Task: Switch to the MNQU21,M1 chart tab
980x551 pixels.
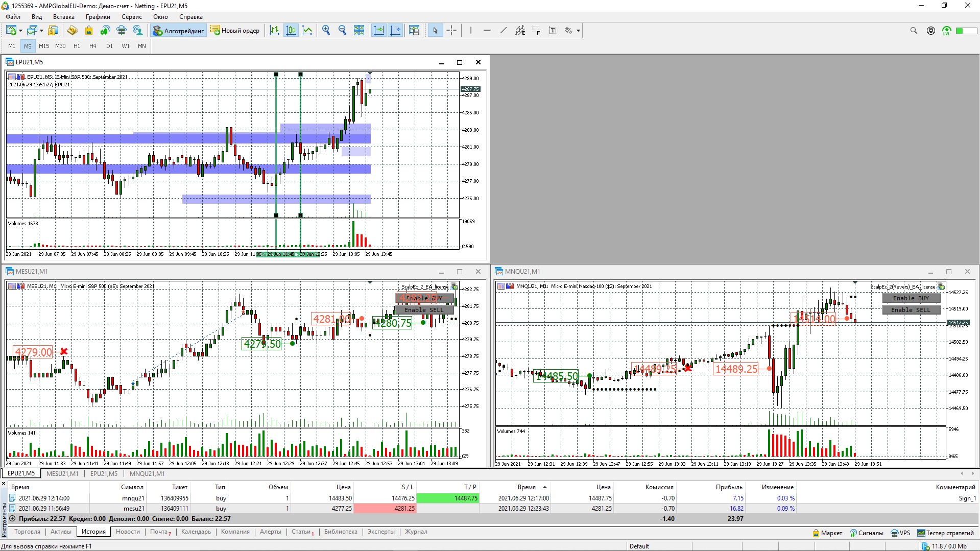Action: pyautogui.click(x=147, y=473)
